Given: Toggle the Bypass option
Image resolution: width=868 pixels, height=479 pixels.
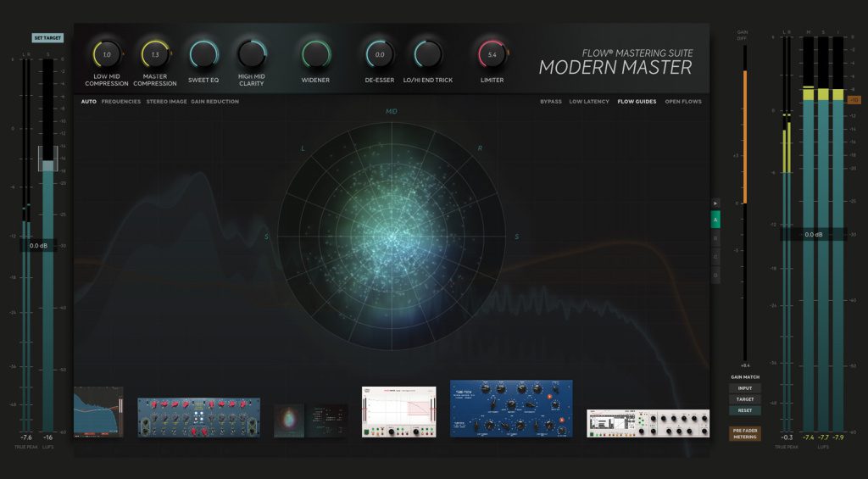Looking at the screenshot, I should click(x=551, y=102).
